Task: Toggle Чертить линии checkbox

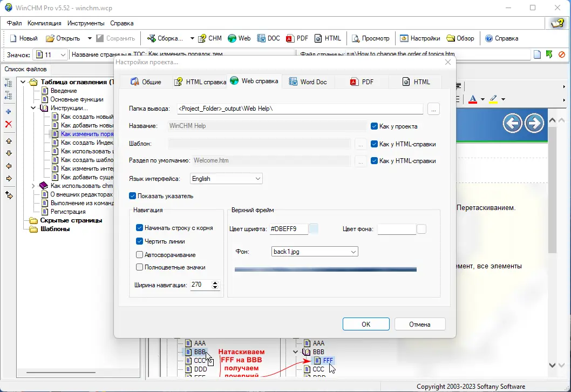Action: tap(139, 241)
